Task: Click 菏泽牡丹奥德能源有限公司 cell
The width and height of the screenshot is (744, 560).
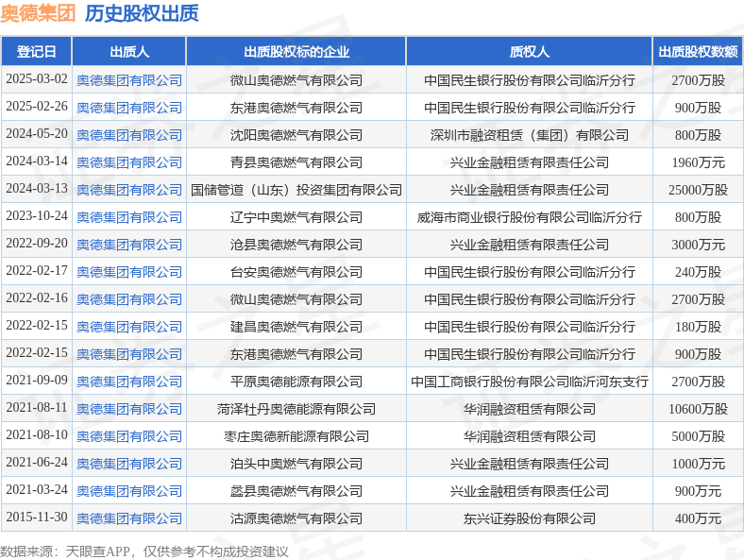Action: 296,409
